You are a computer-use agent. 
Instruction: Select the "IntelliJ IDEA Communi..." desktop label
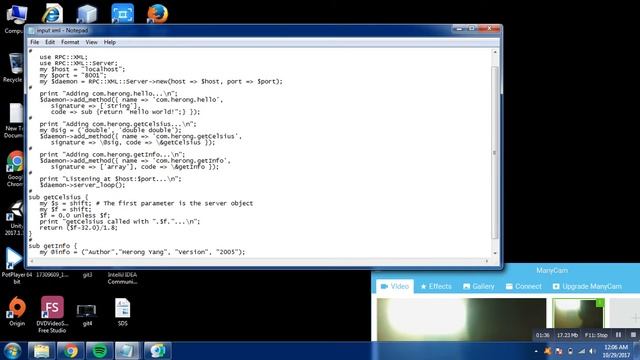point(122,278)
